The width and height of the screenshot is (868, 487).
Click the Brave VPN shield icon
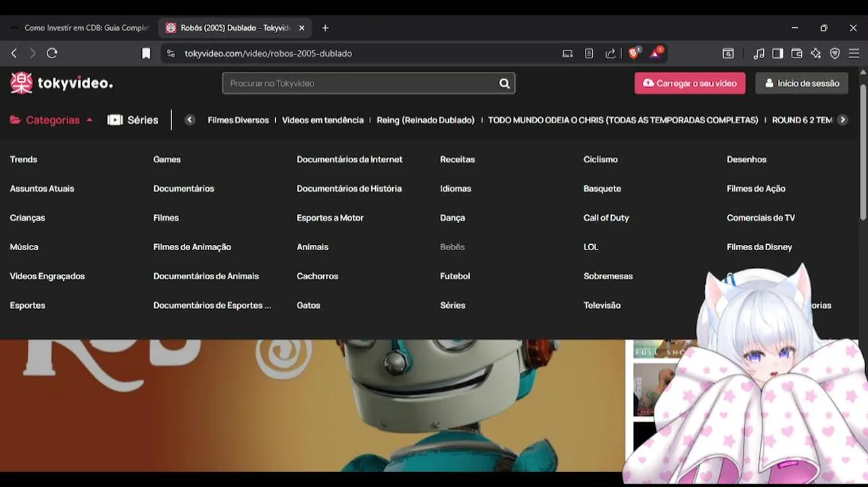[835, 53]
